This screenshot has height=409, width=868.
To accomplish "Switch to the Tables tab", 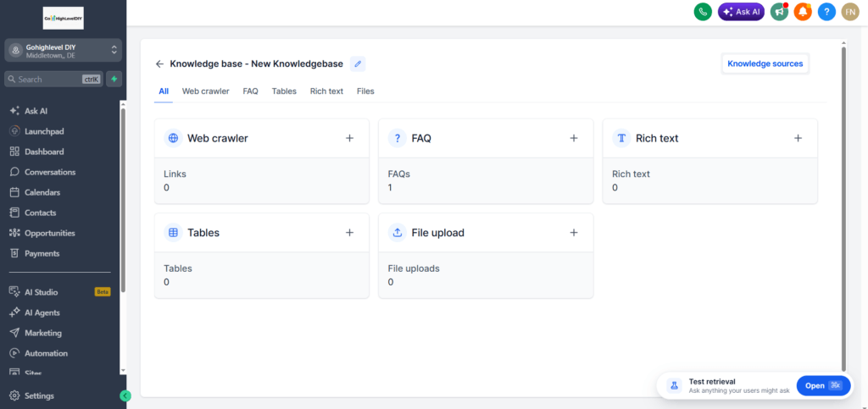I will point(284,91).
